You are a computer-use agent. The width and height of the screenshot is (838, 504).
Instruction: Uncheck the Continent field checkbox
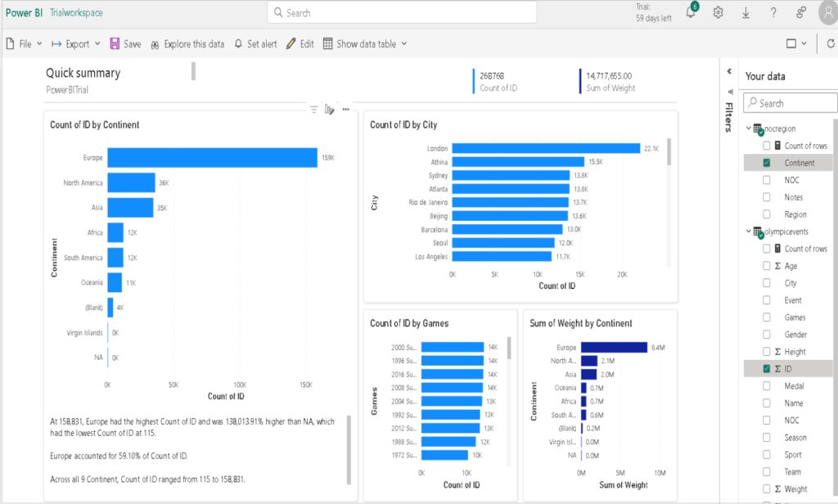point(767,163)
